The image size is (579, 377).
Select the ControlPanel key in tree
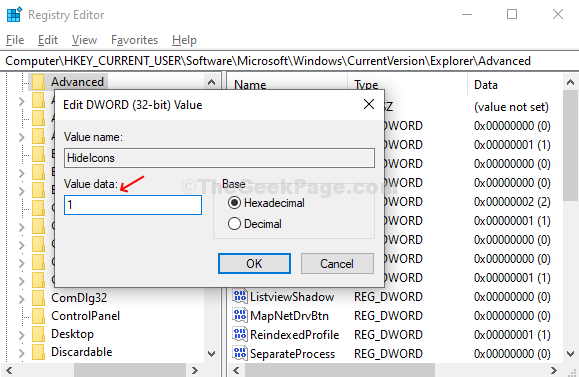tap(85, 316)
